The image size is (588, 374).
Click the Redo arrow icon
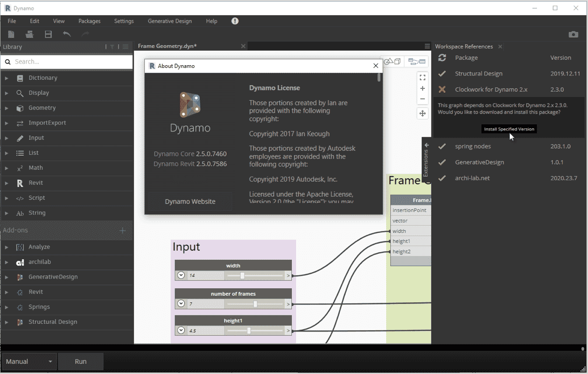click(85, 34)
